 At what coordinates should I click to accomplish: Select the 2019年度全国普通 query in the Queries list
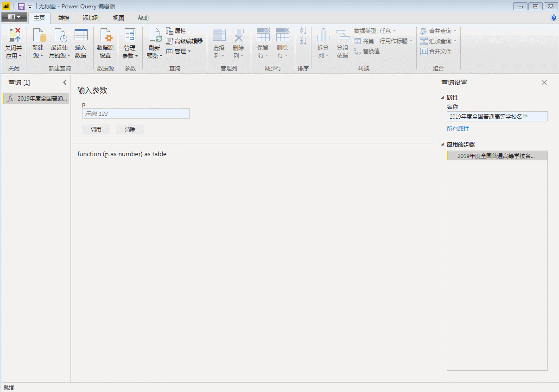click(37, 98)
